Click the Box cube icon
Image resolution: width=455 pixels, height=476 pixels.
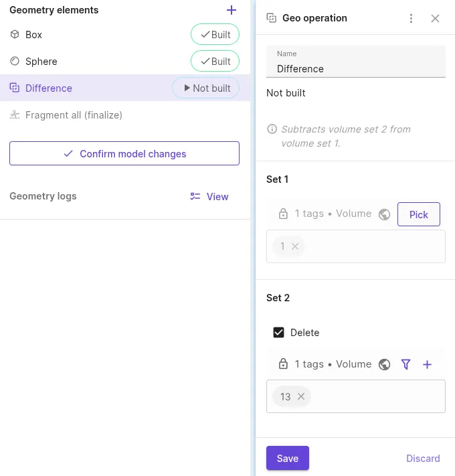click(15, 34)
